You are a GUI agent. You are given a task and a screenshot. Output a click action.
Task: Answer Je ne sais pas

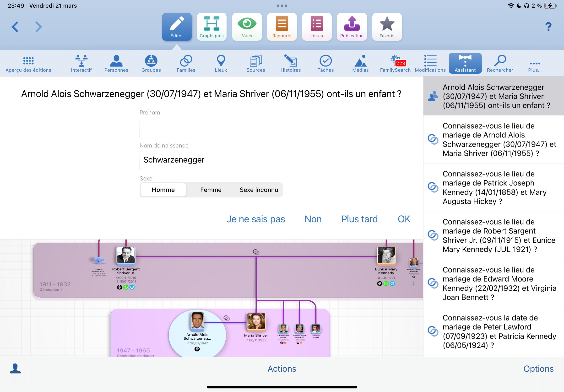[x=256, y=219]
